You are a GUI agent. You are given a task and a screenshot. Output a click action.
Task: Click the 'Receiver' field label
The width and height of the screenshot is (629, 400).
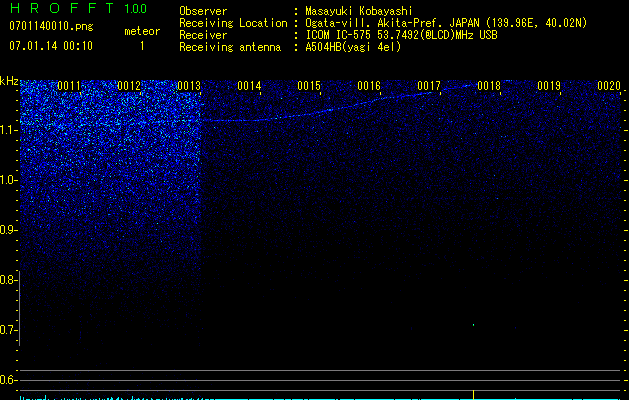coord(203,35)
